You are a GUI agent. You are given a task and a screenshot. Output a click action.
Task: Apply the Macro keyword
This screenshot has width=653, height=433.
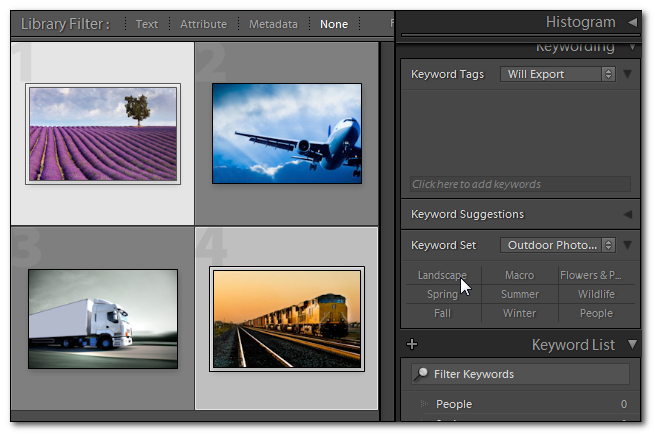point(519,275)
